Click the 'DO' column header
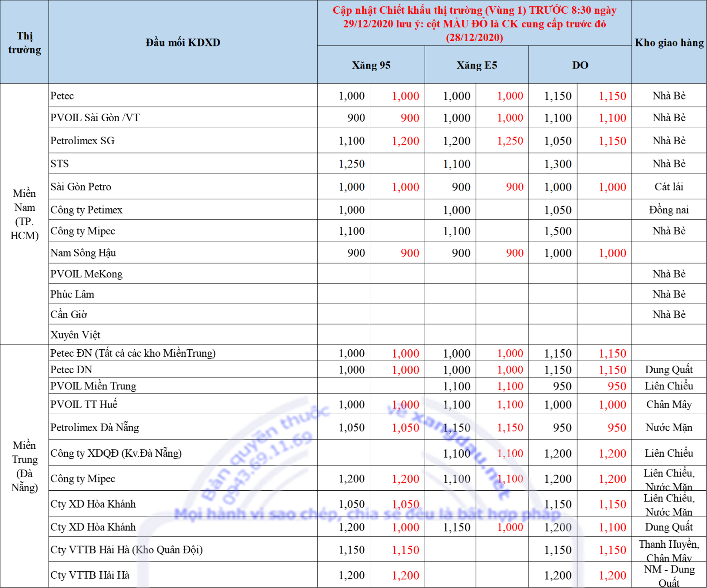Image resolution: width=707 pixels, height=588 pixels. tap(580, 65)
